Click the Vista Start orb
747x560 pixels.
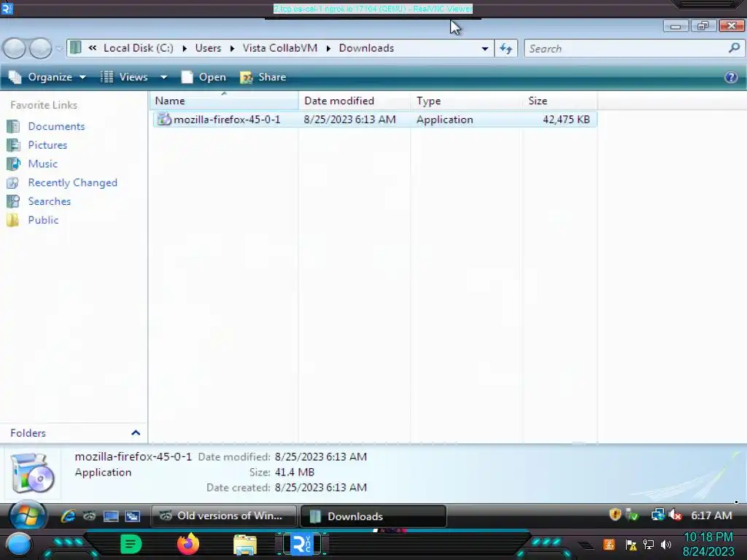click(x=27, y=516)
